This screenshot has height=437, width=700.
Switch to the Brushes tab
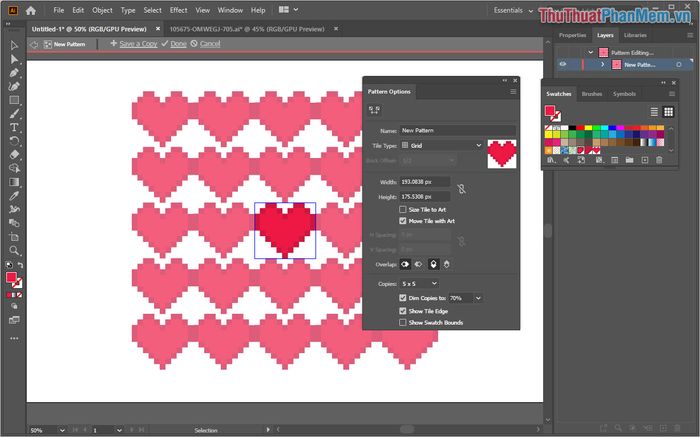591,94
